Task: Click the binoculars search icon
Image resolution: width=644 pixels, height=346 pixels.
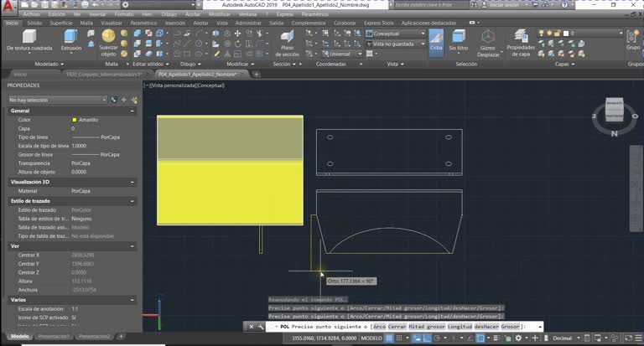Action: pos(474,5)
